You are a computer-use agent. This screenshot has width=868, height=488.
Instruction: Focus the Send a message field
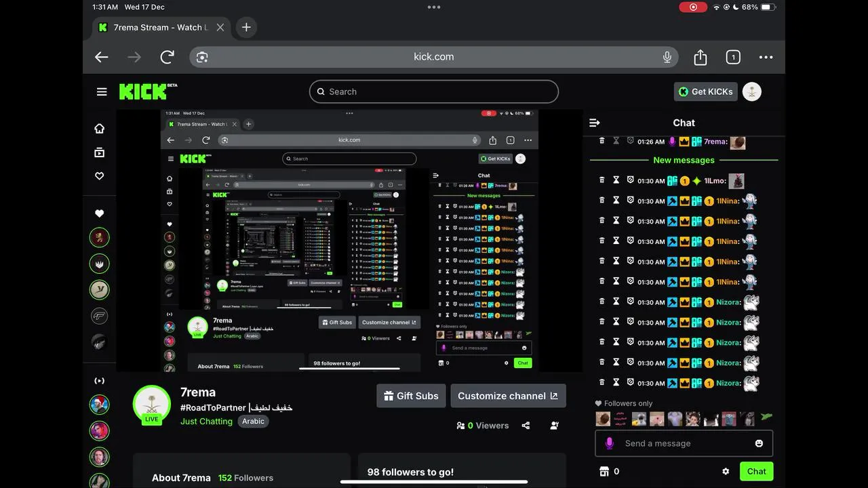click(684, 443)
